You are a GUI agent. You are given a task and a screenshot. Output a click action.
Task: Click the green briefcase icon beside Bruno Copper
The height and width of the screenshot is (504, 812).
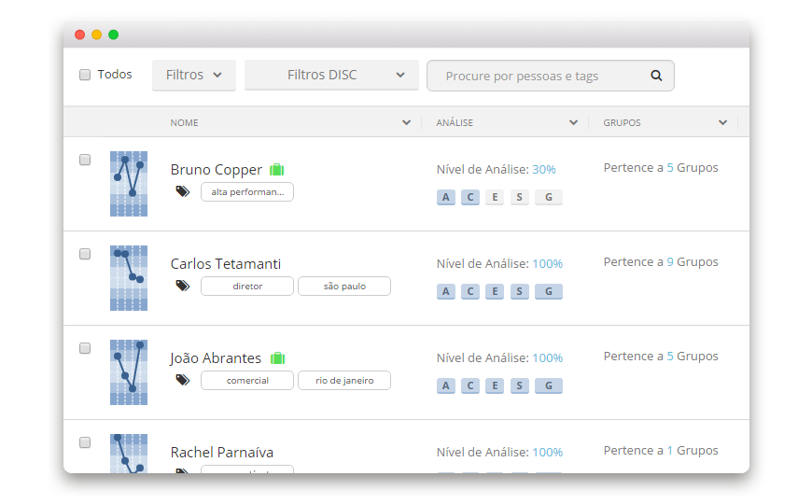(x=276, y=169)
